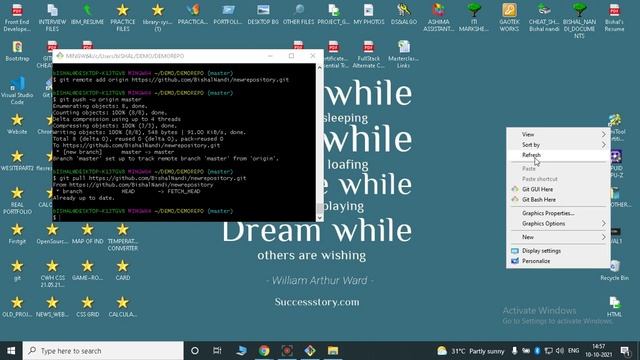Screen dimensions: 640x360
Task: Open Cortana from taskbar
Action: pyautogui.click(x=195, y=351)
